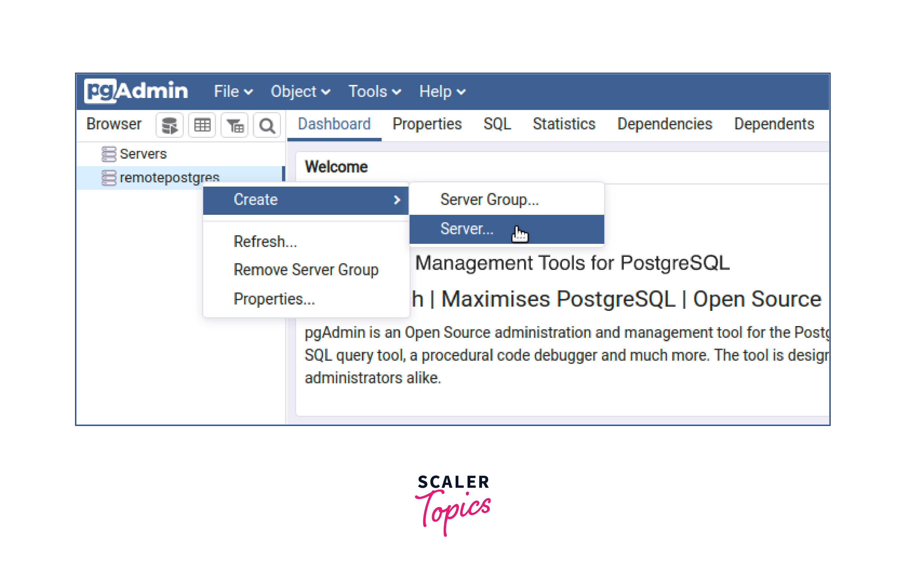The width and height of the screenshot is (906, 588).
Task: Click the Servers group icon in tree
Action: [109, 154]
